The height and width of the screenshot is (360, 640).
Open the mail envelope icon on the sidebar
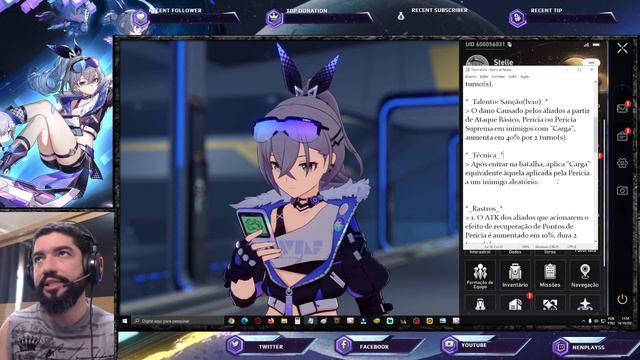coord(622,108)
